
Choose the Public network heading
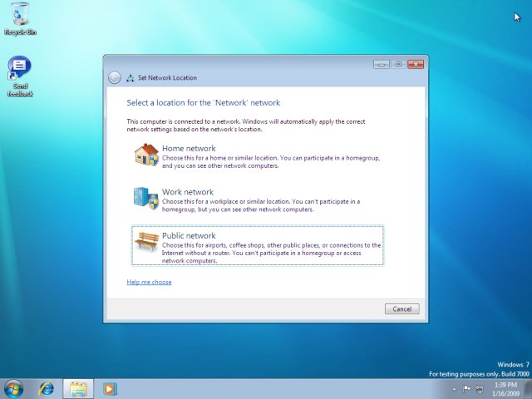coord(189,235)
